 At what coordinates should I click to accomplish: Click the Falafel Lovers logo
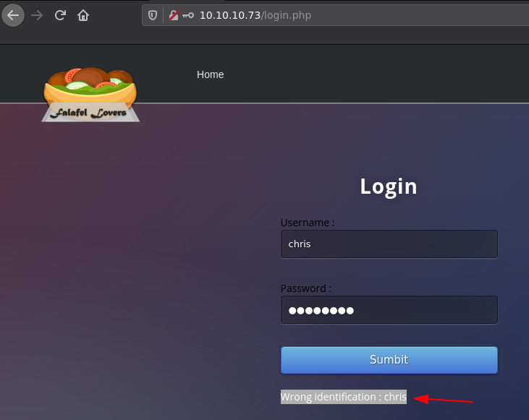click(90, 95)
